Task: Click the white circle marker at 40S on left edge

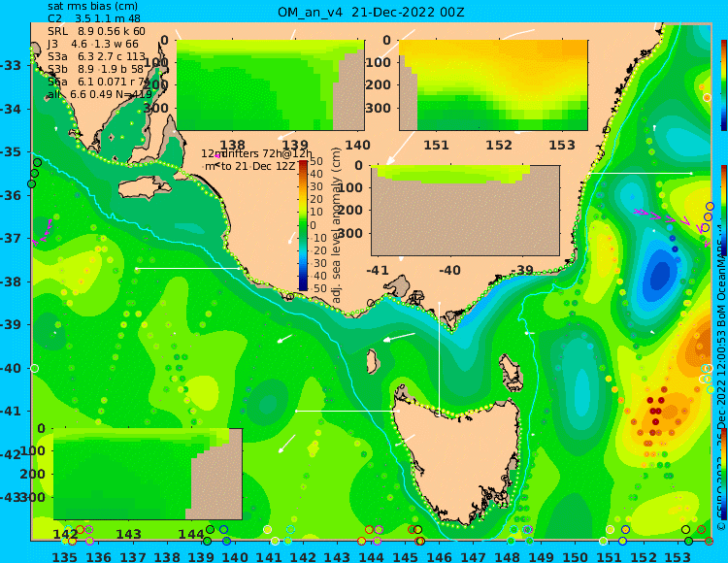Action: click(x=34, y=369)
